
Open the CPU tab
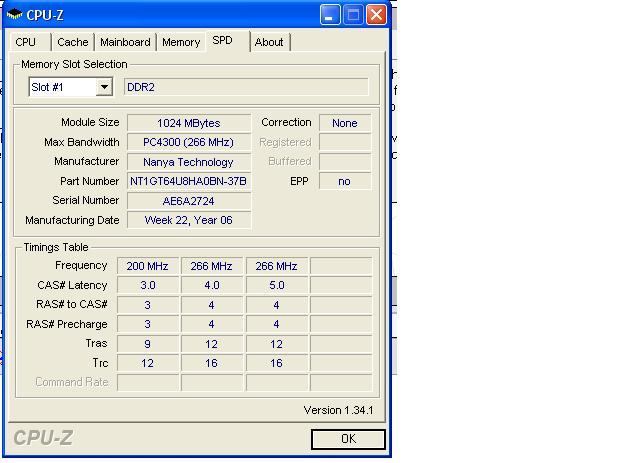(x=29, y=42)
